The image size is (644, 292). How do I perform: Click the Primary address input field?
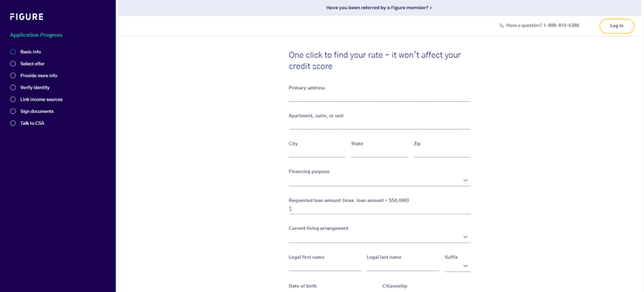coord(380,96)
